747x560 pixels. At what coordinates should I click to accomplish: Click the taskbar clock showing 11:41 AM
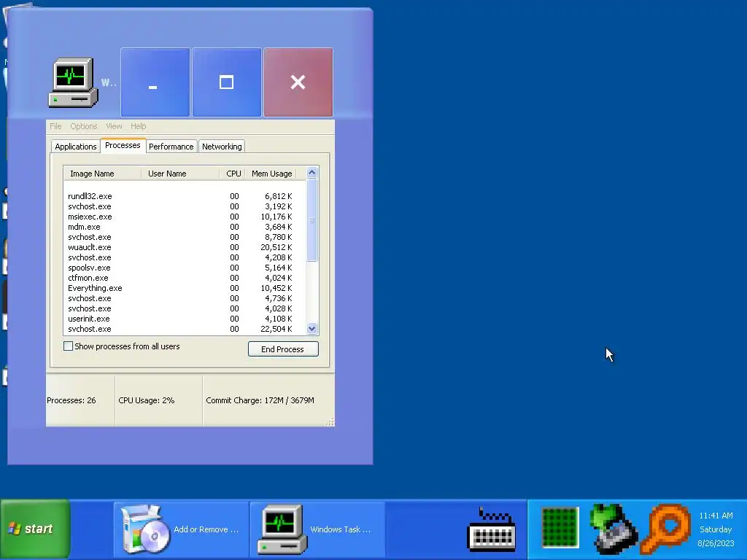716,516
